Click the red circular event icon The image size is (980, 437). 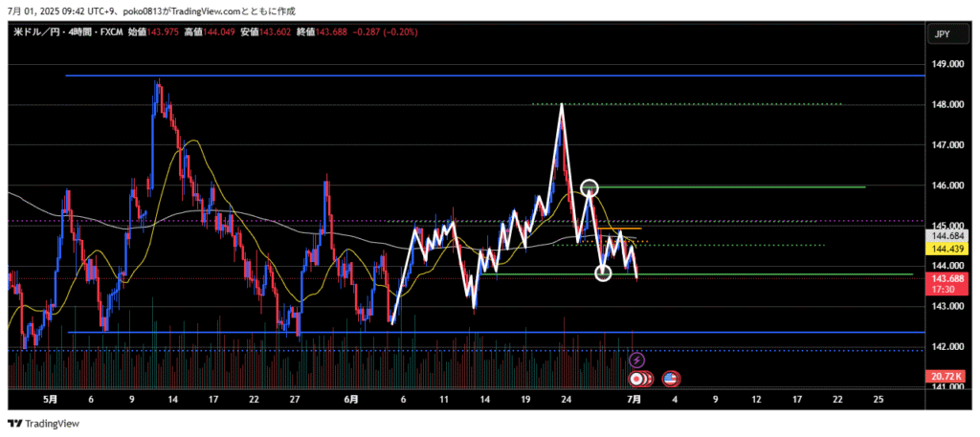point(635,378)
